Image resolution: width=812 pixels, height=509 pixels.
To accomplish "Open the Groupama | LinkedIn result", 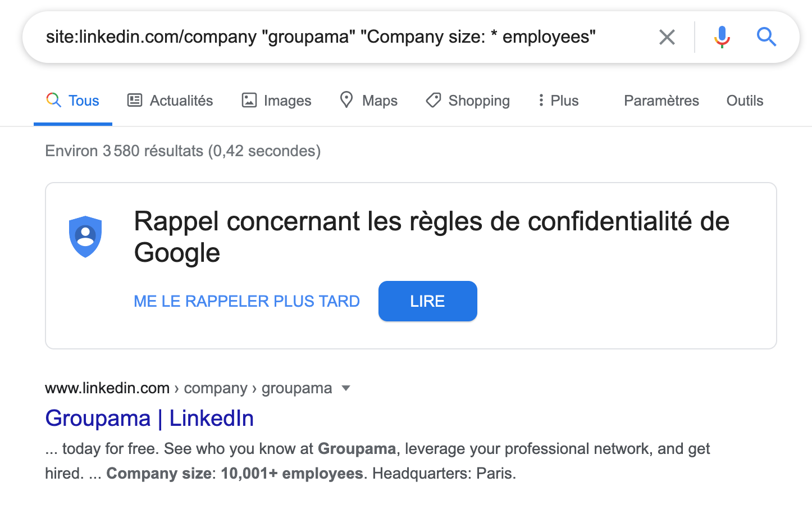I will (149, 418).
